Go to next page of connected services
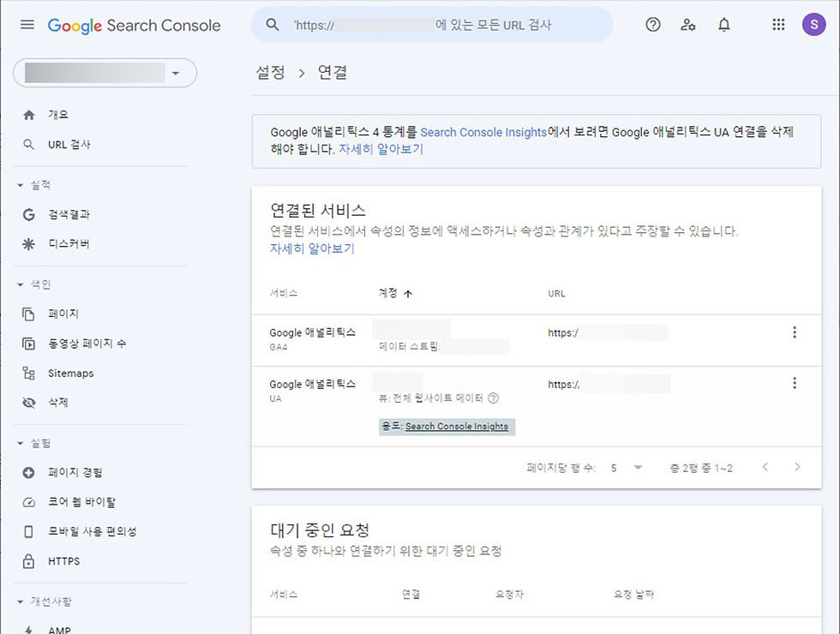The width and height of the screenshot is (840, 634). (798, 467)
